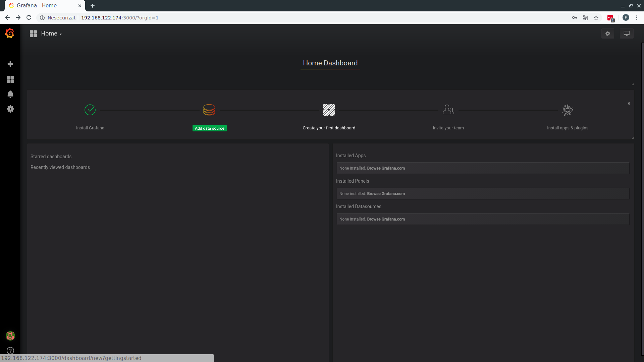Click the Add data source database icon
The image size is (644, 362).
point(209,110)
